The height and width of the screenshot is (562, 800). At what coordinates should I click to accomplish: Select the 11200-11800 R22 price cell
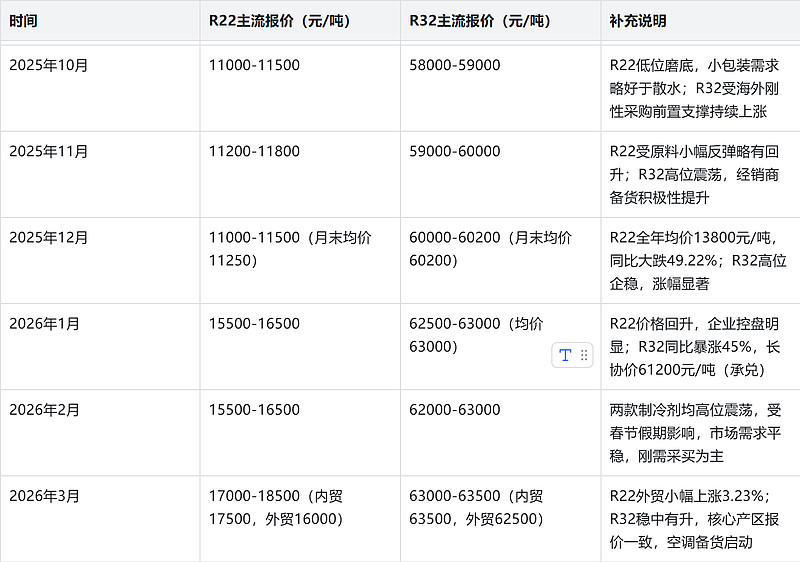254,151
